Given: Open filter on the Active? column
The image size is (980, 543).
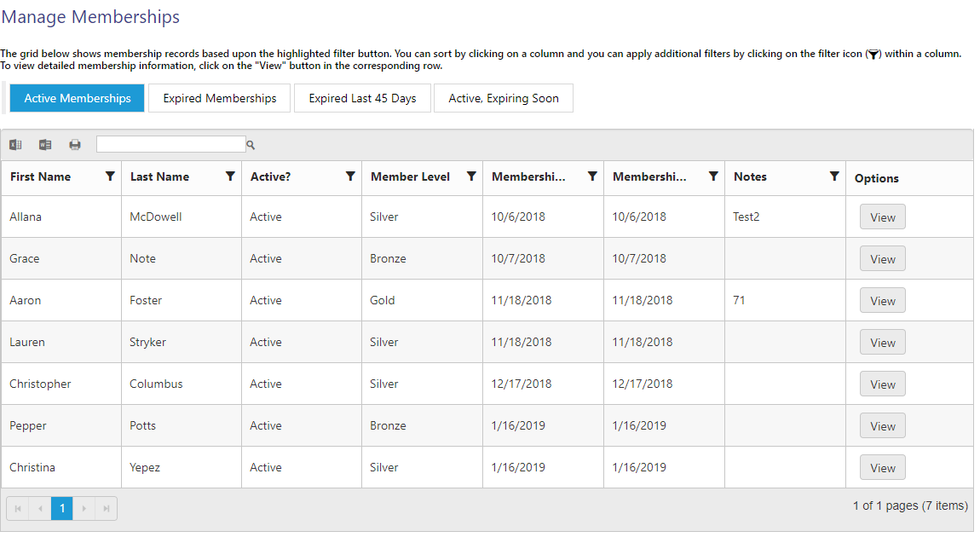Looking at the screenshot, I should tap(349, 176).
